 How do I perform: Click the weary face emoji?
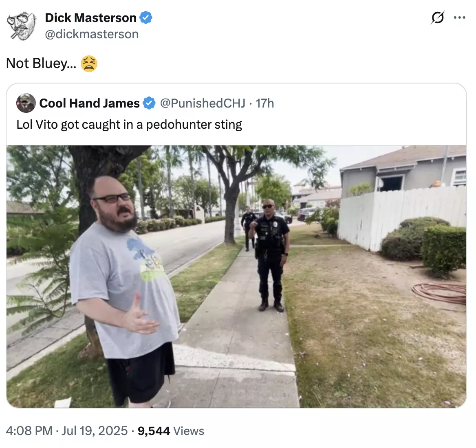89,64
